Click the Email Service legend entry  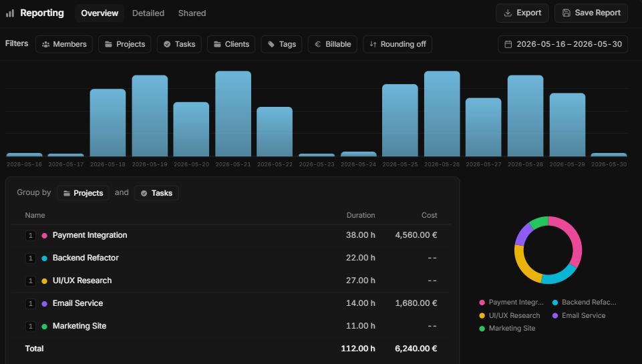point(579,315)
